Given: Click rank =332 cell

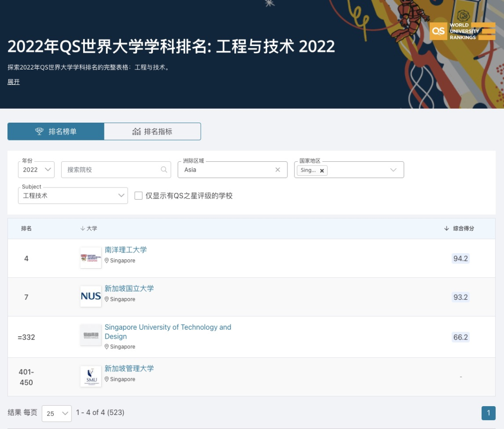Looking at the screenshot, I should coord(26,337).
